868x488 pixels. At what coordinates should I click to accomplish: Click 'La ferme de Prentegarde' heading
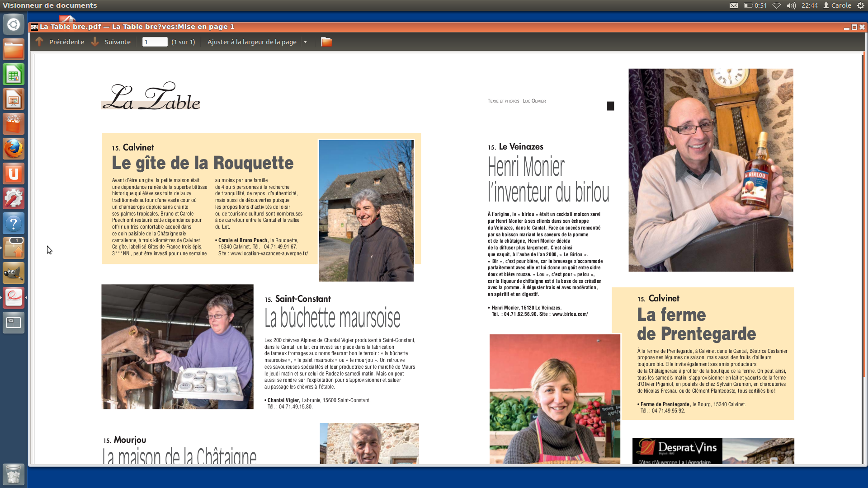(696, 324)
